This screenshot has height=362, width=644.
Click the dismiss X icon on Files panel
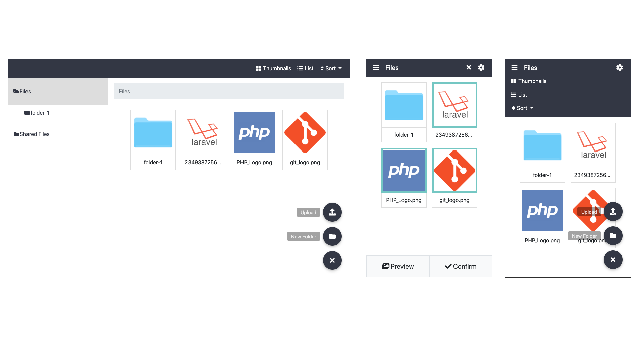click(x=468, y=68)
